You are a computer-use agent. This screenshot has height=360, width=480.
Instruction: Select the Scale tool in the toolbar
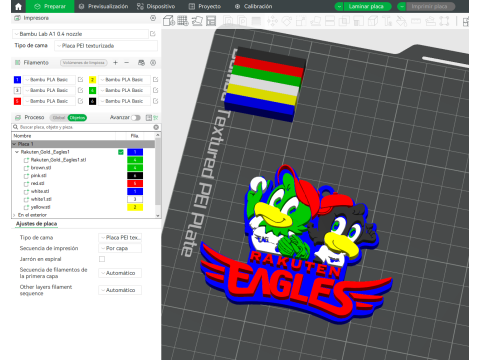(x=301, y=21)
